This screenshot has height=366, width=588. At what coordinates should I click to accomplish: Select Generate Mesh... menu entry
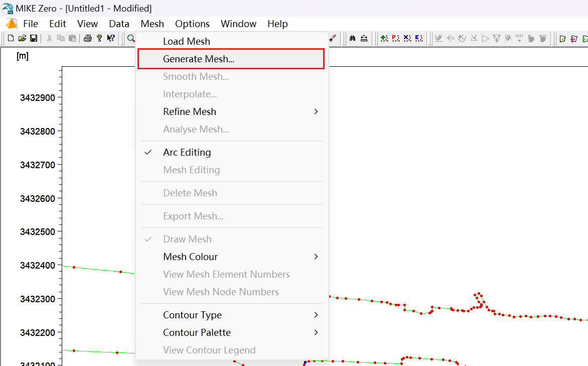(x=231, y=59)
